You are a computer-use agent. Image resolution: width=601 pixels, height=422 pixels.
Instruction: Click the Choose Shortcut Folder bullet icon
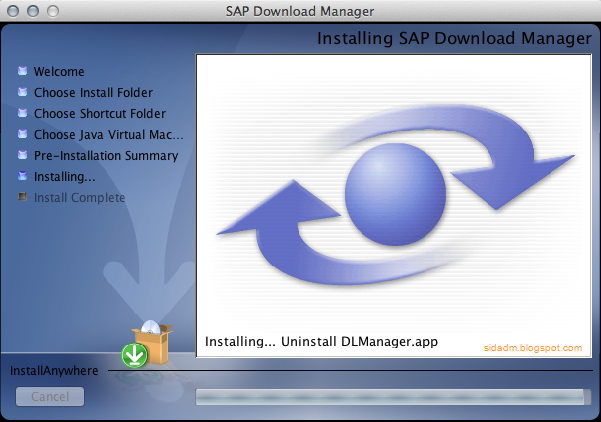click(x=23, y=113)
